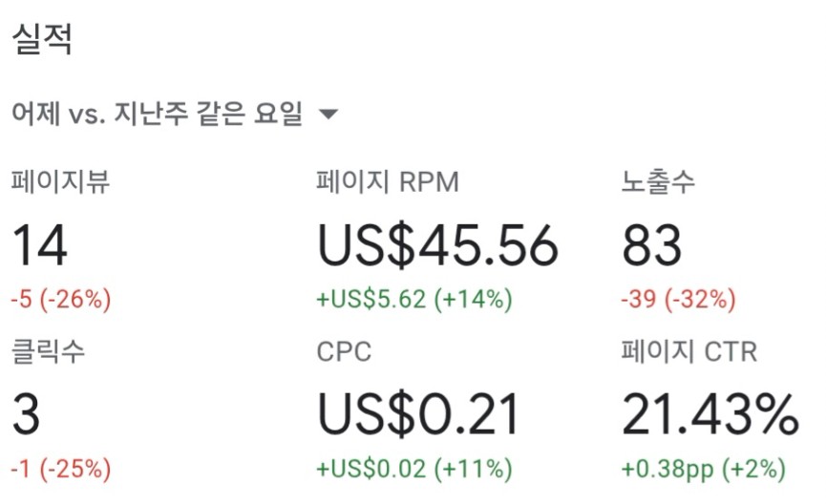The height and width of the screenshot is (504, 826).
Task: Open the date comparison dropdown arrow
Action: (328, 114)
